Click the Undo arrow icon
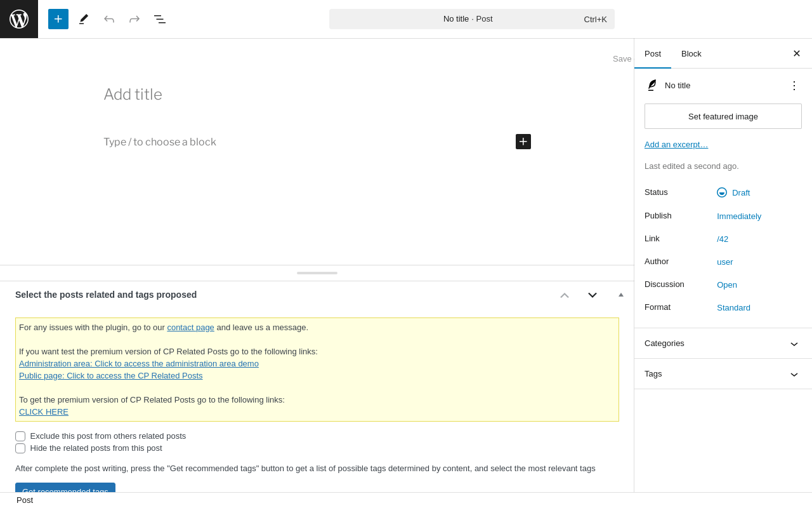 (109, 19)
